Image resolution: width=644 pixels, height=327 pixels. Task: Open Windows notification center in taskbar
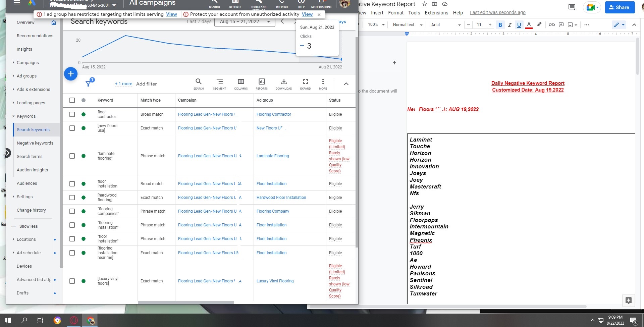634,321
